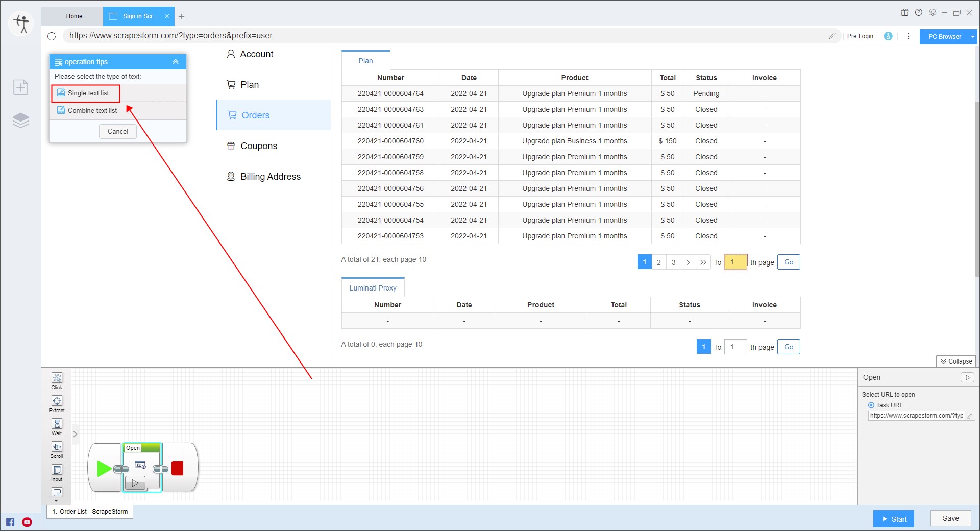Open the YouTube icon at bottom left
The height and width of the screenshot is (531, 980).
pyautogui.click(x=27, y=522)
